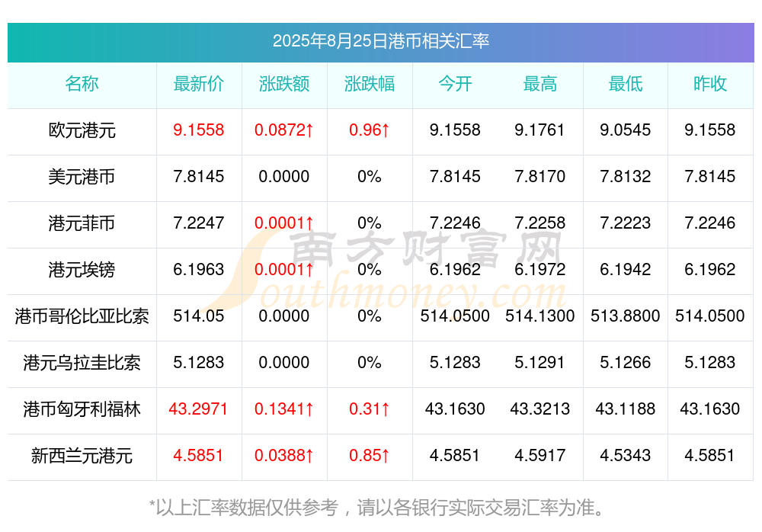The width and height of the screenshot is (762, 532).
Task: Click 新西兰元港元 low value 4.5343
Action: 626,455
